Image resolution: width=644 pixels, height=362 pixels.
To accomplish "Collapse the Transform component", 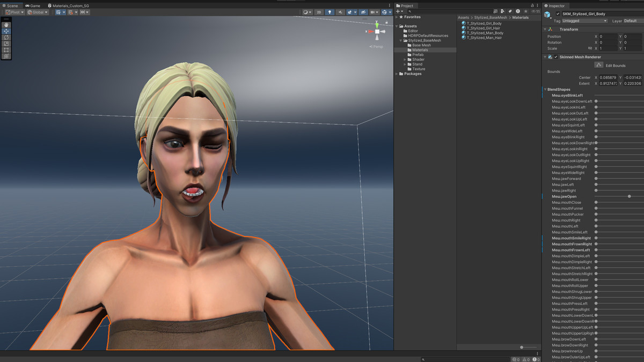I will point(545,29).
